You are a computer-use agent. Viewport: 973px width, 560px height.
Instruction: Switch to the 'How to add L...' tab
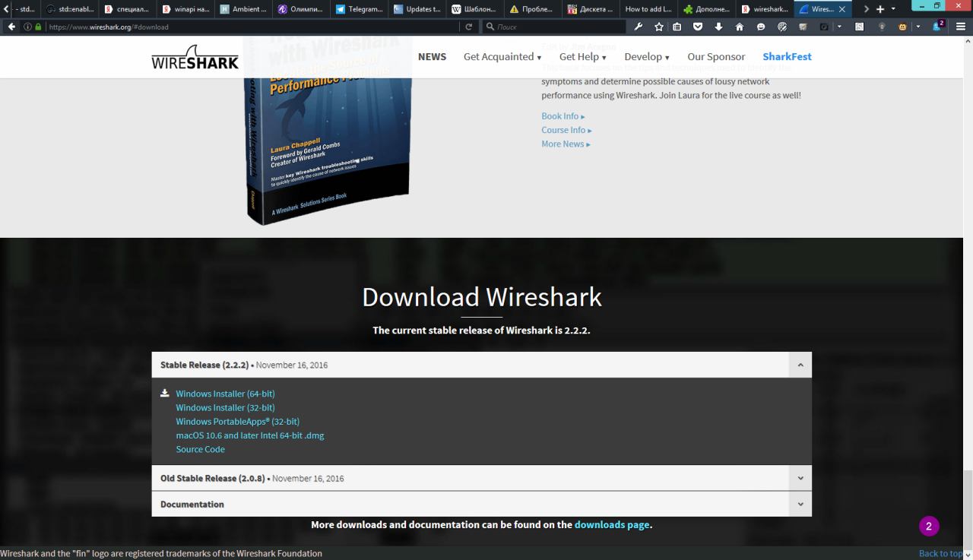pos(648,9)
